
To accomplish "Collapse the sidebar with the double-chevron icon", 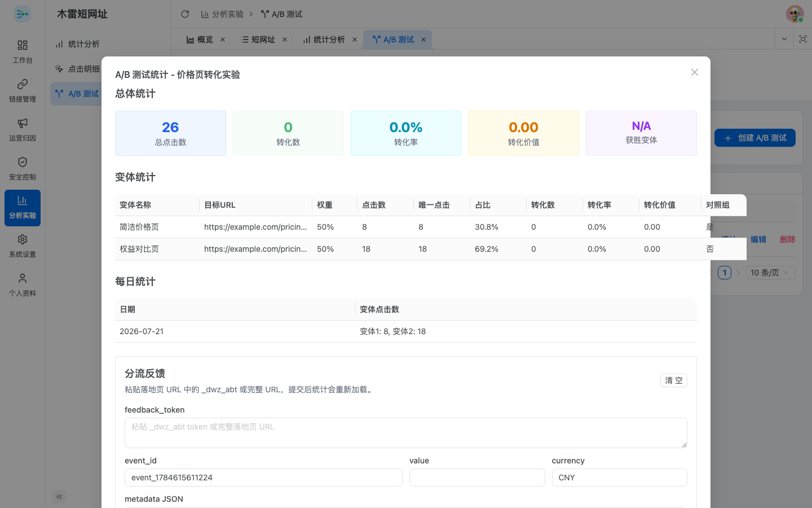I will [x=59, y=497].
